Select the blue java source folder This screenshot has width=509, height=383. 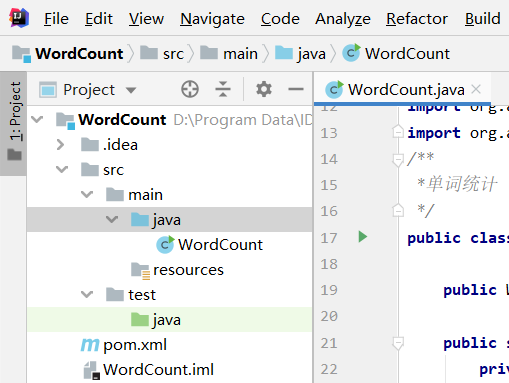pos(169,220)
